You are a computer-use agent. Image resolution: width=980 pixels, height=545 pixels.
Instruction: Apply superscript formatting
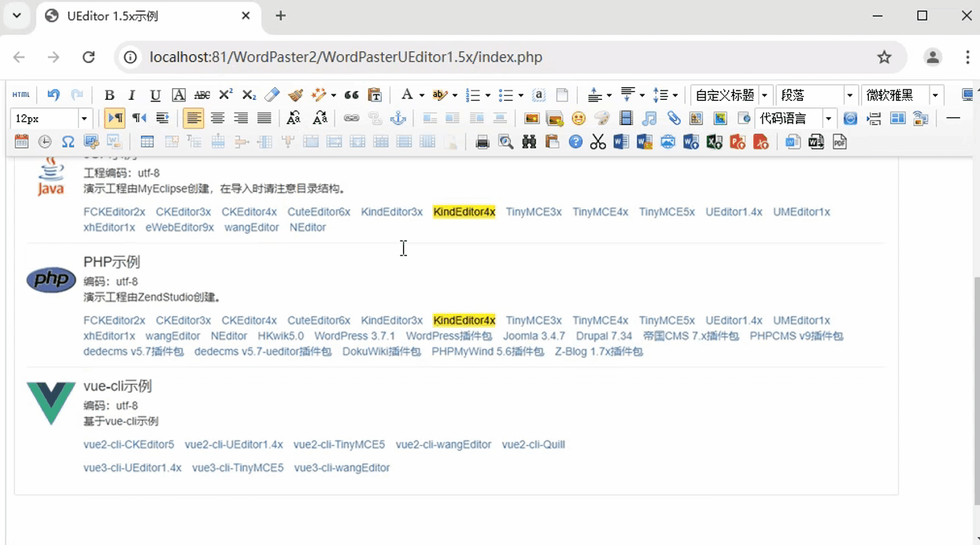[226, 95]
